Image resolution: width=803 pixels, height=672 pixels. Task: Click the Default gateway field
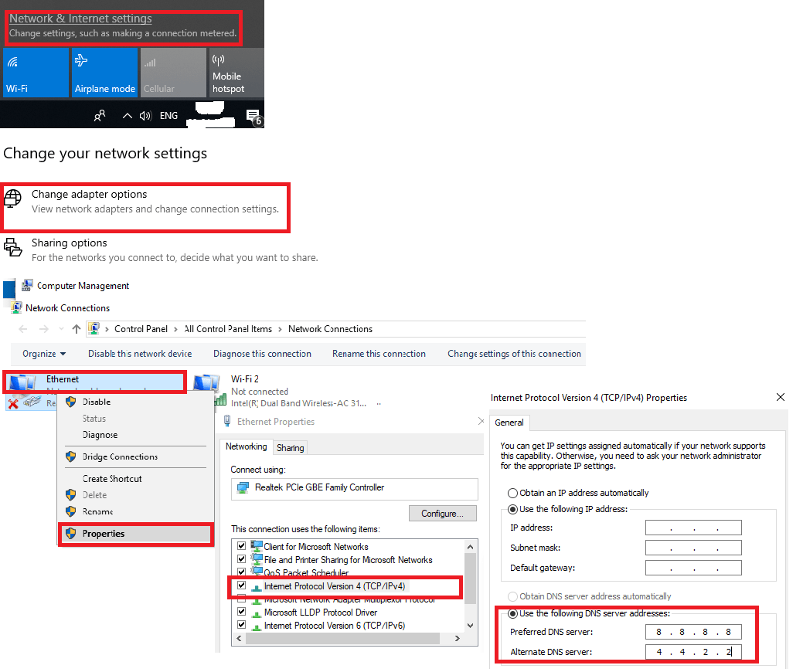(694, 568)
